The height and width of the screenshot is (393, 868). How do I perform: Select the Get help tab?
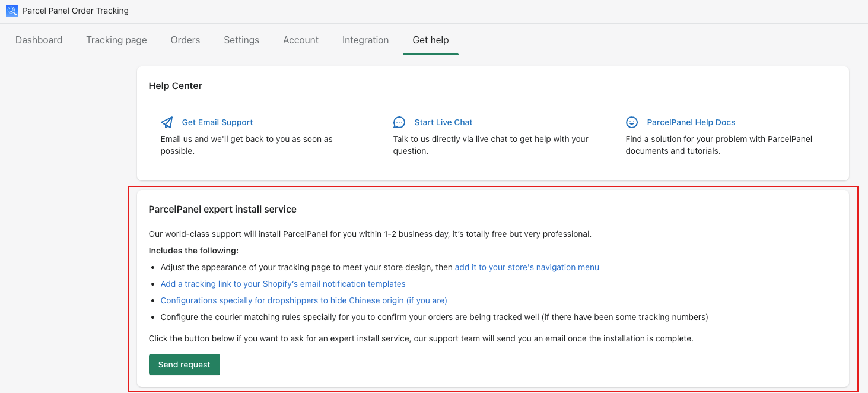[x=431, y=40]
